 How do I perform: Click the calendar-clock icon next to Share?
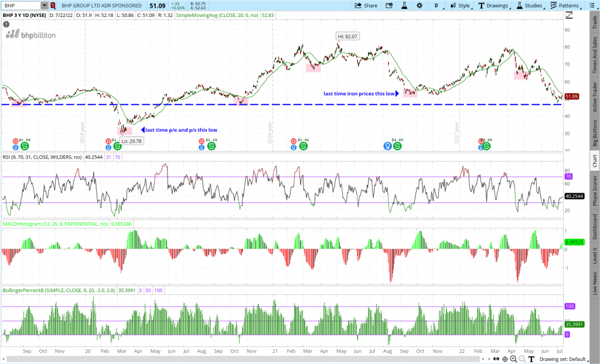[x=389, y=5]
